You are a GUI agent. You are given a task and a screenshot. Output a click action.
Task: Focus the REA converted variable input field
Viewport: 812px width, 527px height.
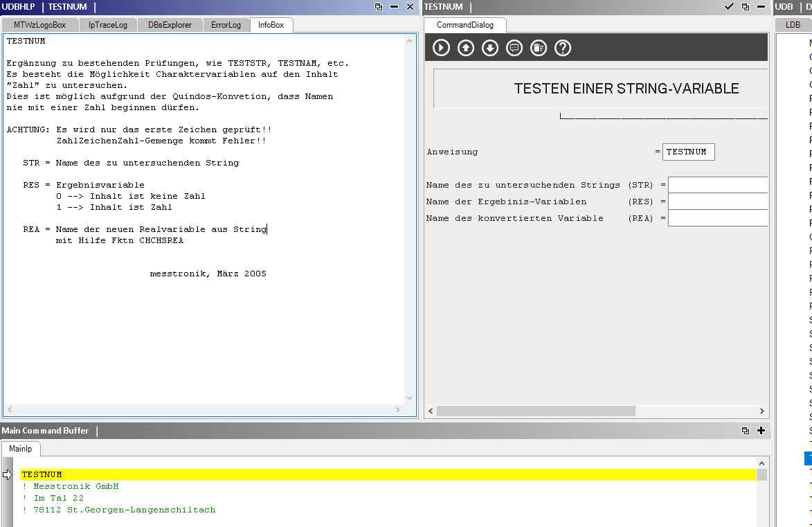point(718,218)
